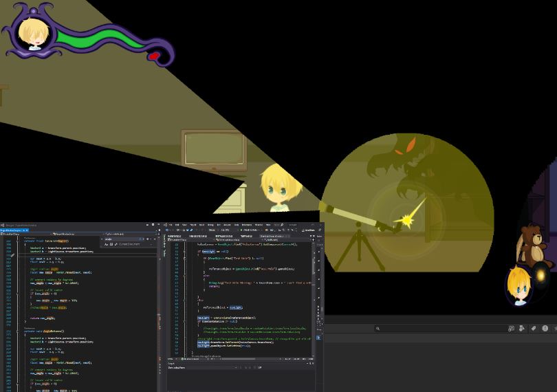Open Build menu in right Visual Studio window
557x392 pixels.
tap(201, 225)
